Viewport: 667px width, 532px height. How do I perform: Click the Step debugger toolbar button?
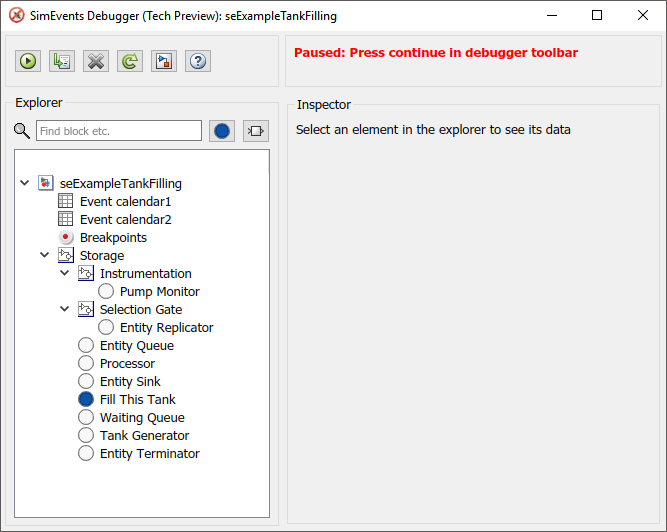62,61
